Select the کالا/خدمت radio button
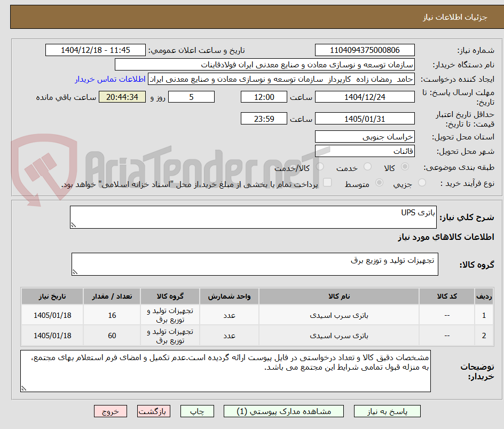Image resolution: width=504 pixels, height=429 pixels. [x=320, y=167]
